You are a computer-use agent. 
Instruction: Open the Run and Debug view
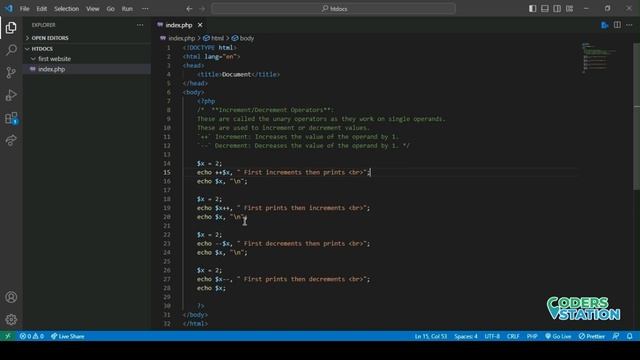(x=11, y=95)
